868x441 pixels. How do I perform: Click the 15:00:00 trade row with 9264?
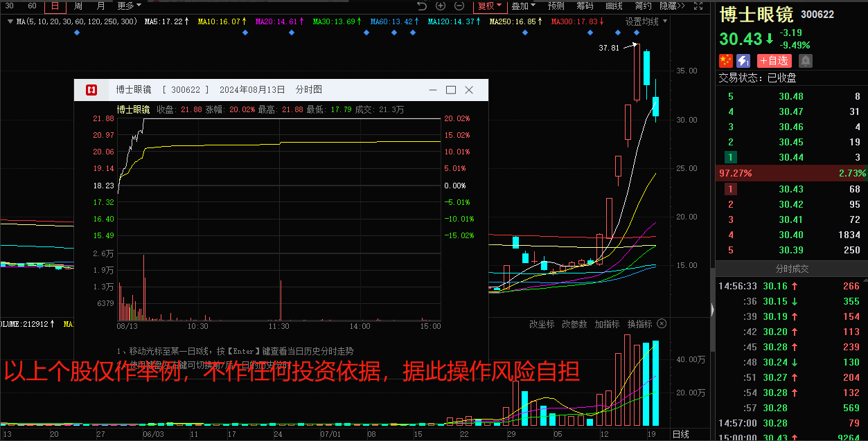tap(791, 437)
